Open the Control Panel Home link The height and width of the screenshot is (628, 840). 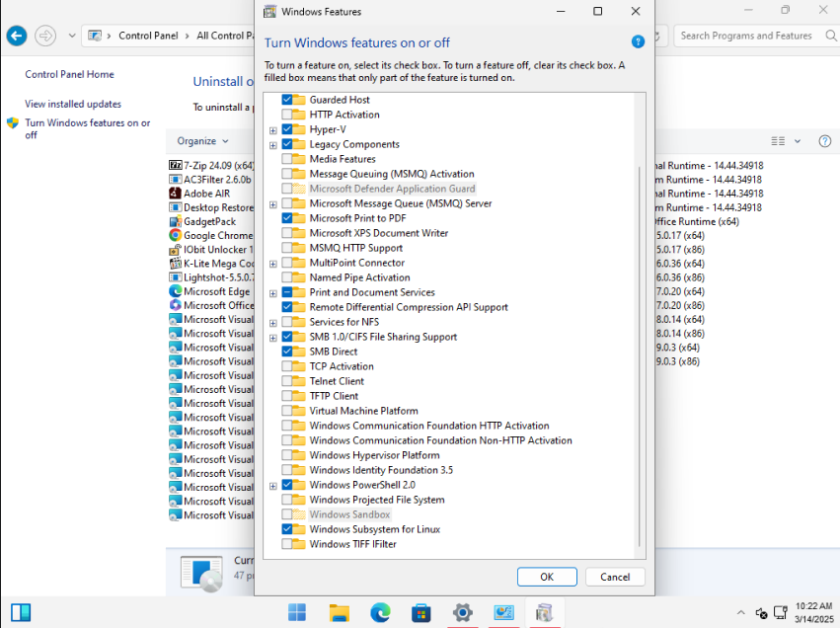(x=70, y=74)
